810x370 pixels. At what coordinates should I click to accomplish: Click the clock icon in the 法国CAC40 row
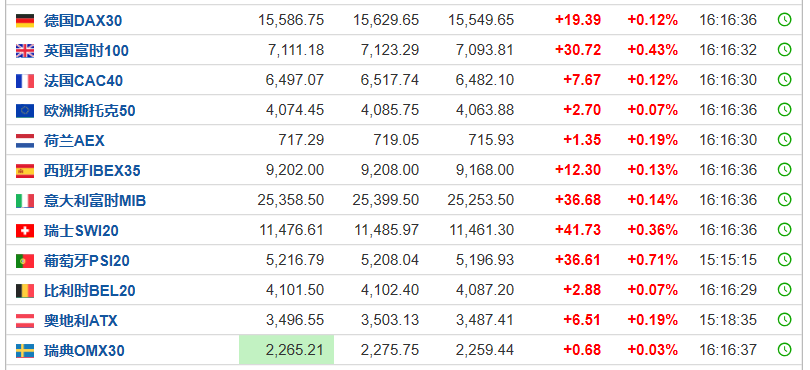(x=784, y=80)
